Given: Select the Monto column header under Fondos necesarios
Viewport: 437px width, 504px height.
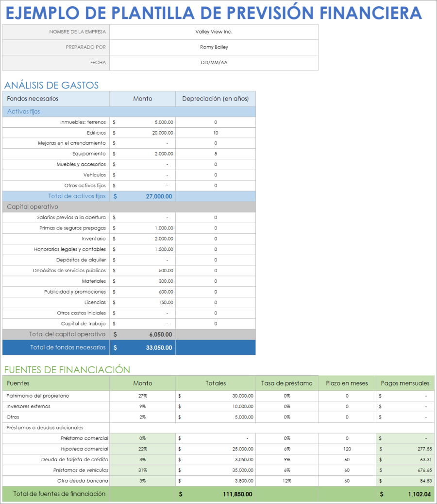Looking at the screenshot, I should (142, 98).
